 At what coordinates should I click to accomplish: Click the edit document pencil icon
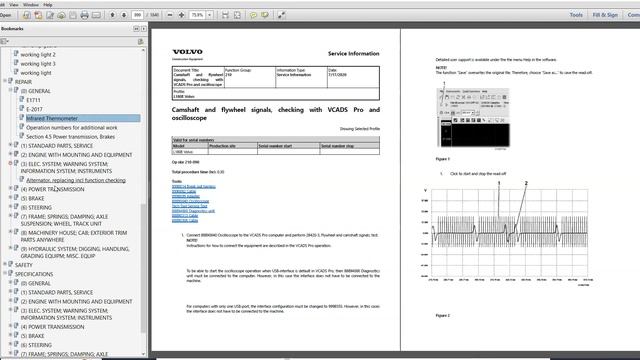tap(50, 15)
